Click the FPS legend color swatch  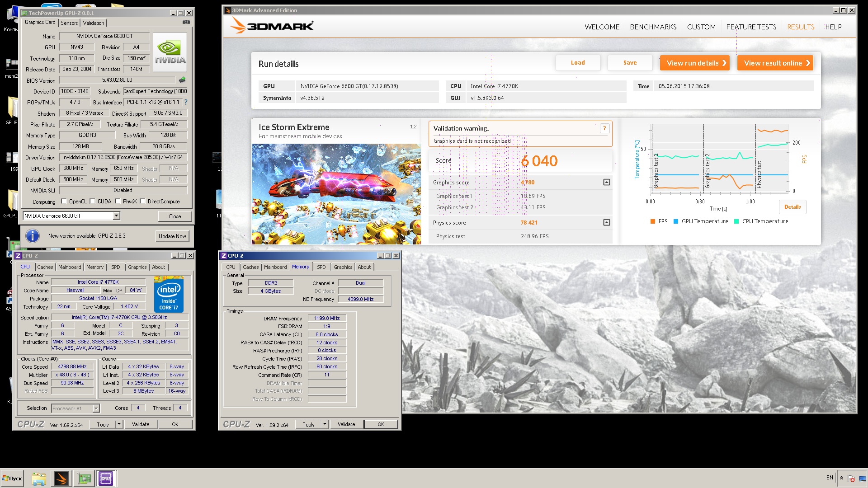(x=653, y=221)
